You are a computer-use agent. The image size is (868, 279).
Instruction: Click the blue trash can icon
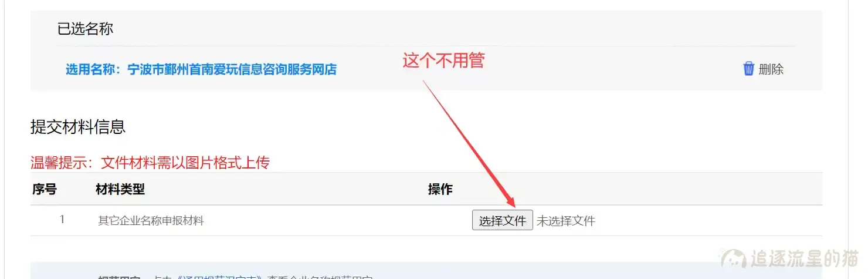click(x=748, y=69)
